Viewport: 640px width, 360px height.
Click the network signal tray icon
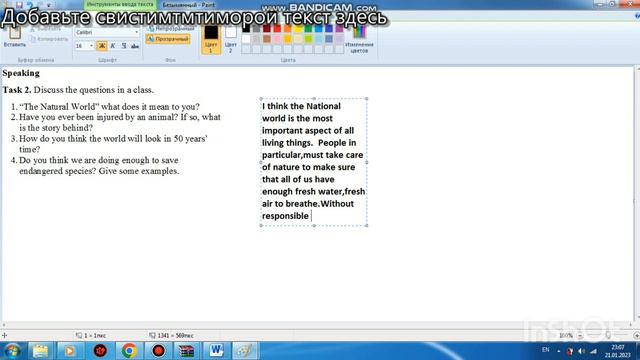click(594, 351)
